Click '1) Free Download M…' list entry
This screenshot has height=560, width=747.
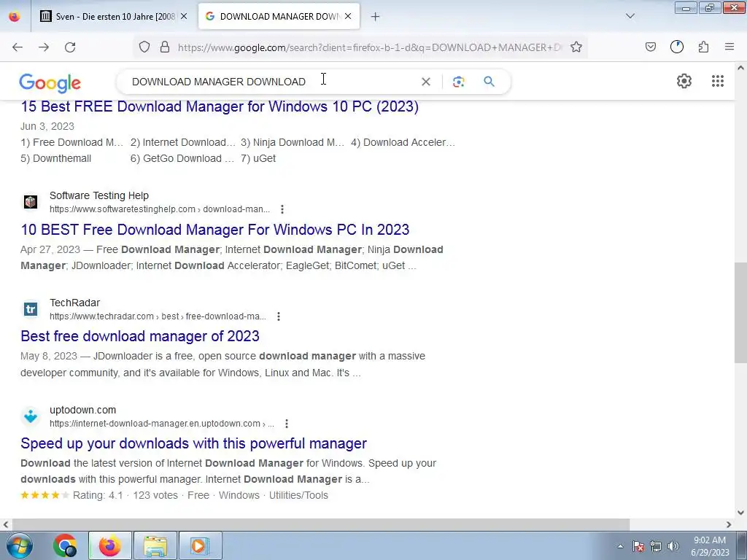72,142
